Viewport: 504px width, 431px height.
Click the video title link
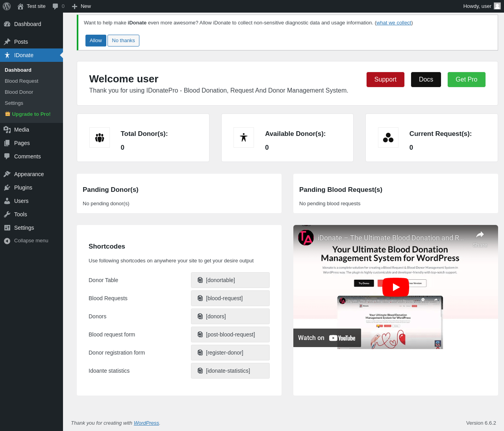[x=391, y=238]
